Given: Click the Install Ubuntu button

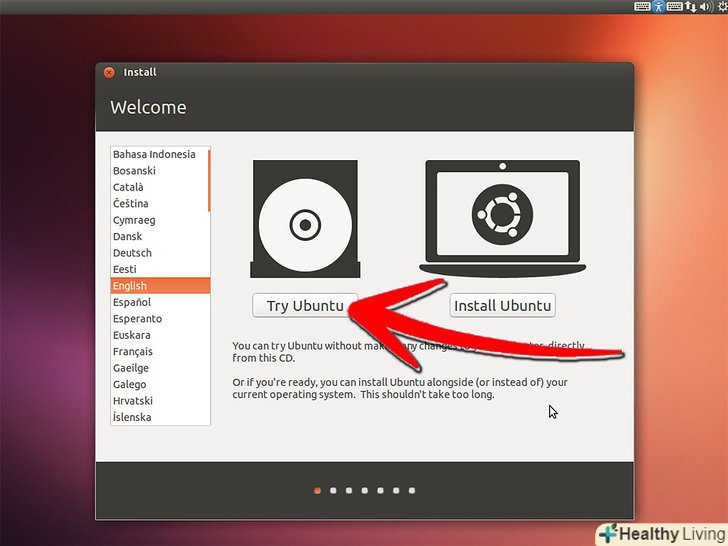Looking at the screenshot, I should 502,306.
